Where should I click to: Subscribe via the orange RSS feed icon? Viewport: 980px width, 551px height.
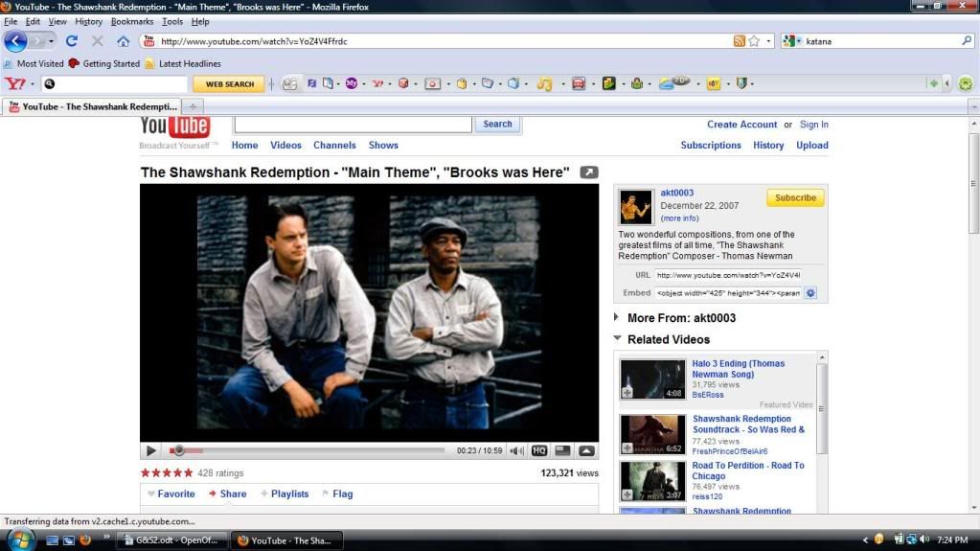click(740, 41)
